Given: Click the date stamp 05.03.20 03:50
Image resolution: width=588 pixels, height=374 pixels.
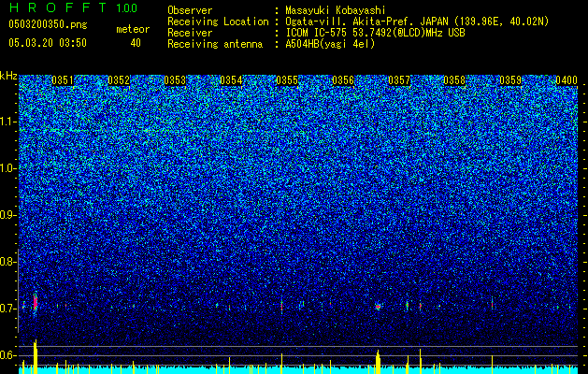Looking at the screenshot, I should [48, 43].
